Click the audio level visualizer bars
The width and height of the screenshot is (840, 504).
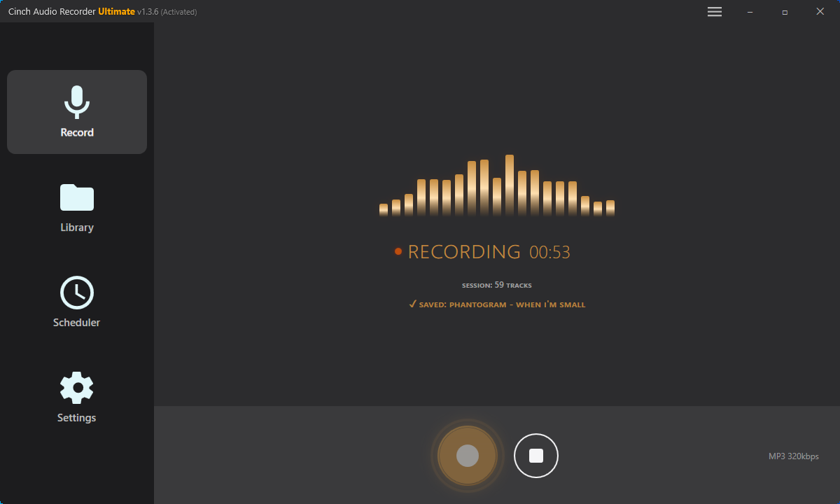coord(497,185)
